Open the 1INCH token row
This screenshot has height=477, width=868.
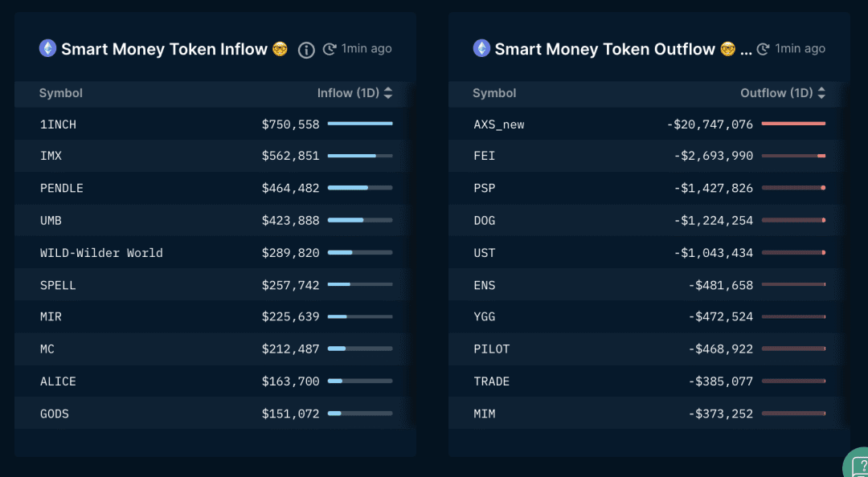(x=59, y=124)
